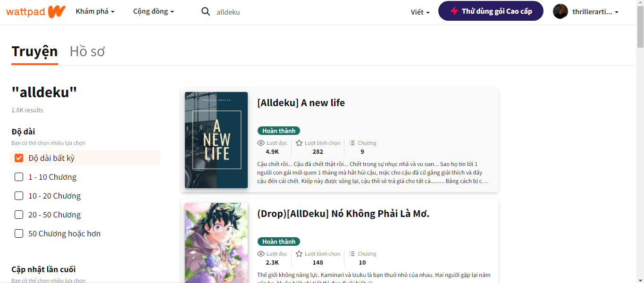644x283 pixels.
Task: Select the Truyện tab
Action: [34, 51]
